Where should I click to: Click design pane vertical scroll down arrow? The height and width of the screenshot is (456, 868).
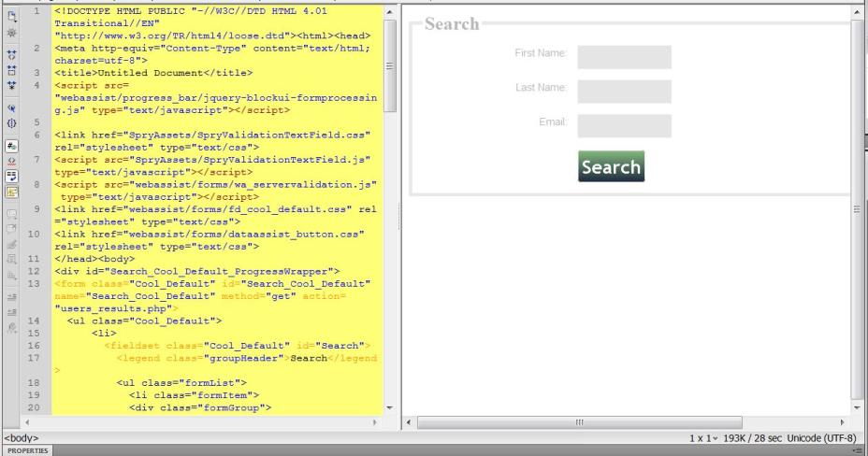click(857, 407)
